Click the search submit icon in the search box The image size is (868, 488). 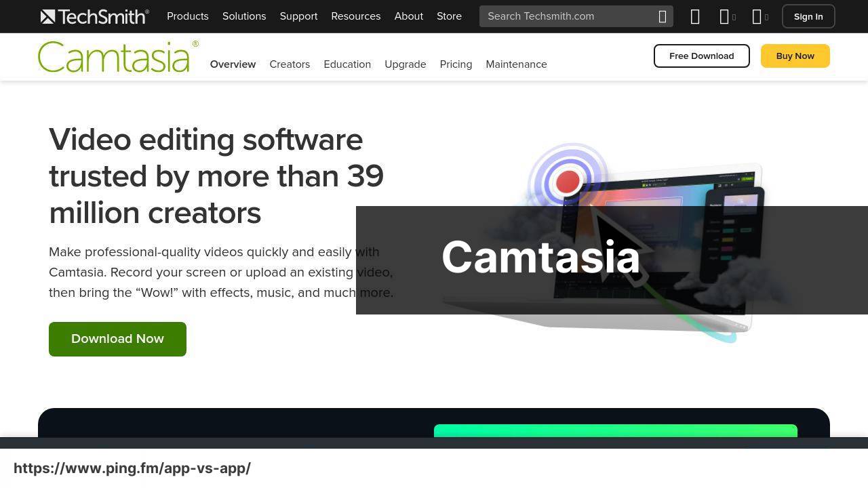[x=663, y=16]
